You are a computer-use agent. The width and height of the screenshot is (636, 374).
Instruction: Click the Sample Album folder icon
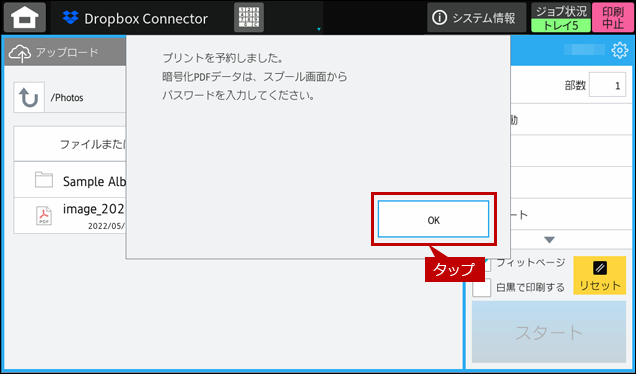coord(44,180)
